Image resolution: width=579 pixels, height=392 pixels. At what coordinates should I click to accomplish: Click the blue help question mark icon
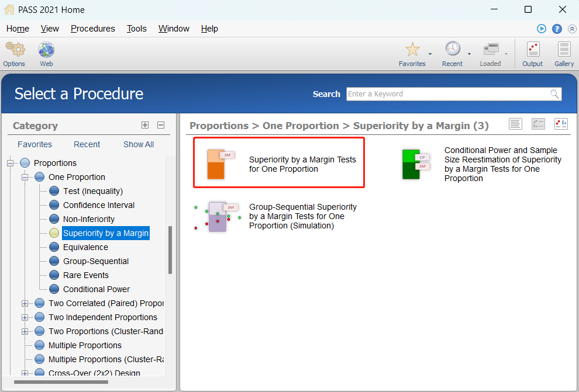coord(557,29)
